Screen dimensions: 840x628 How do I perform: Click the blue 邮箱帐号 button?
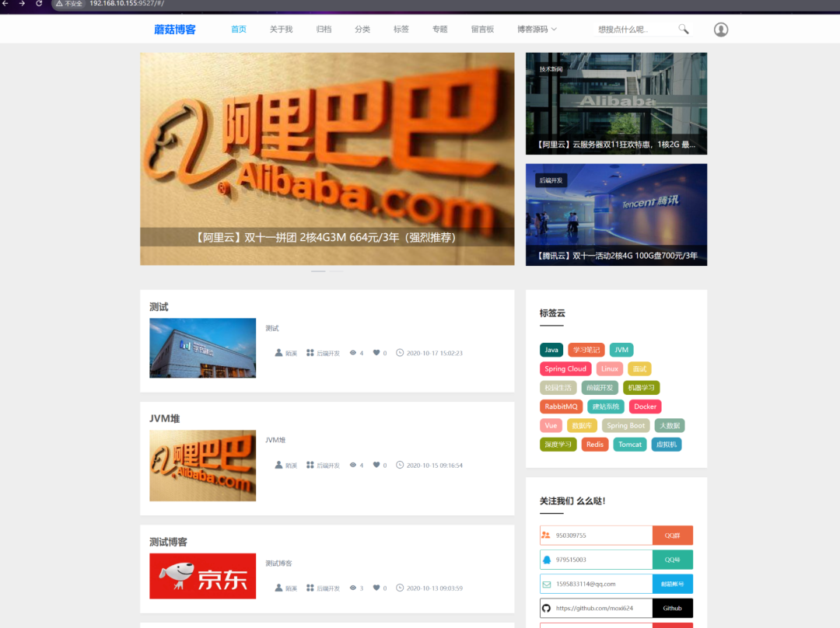[672, 584]
